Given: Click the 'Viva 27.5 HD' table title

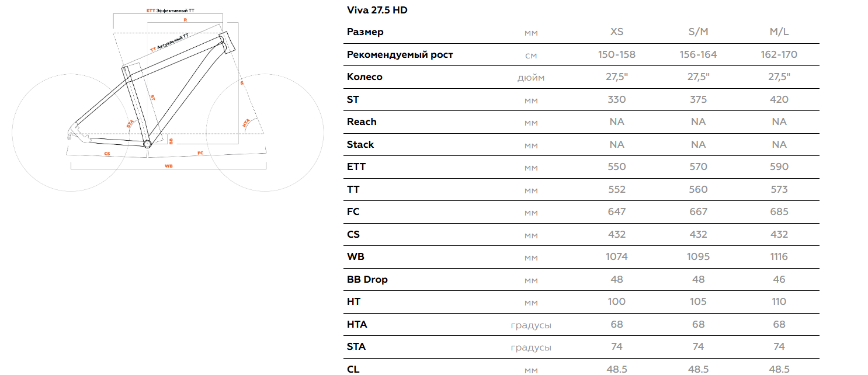Looking at the screenshot, I should (x=377, y=10).
